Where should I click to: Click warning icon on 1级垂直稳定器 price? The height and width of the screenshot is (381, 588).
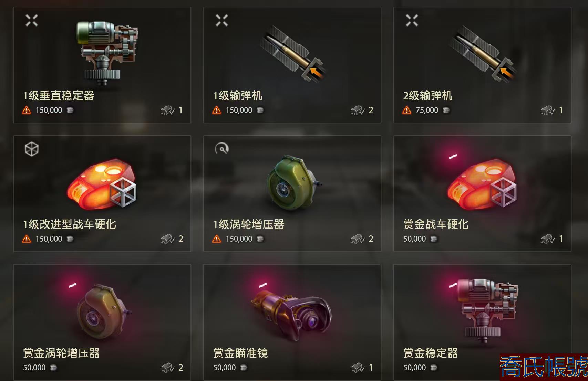point(27,110)
